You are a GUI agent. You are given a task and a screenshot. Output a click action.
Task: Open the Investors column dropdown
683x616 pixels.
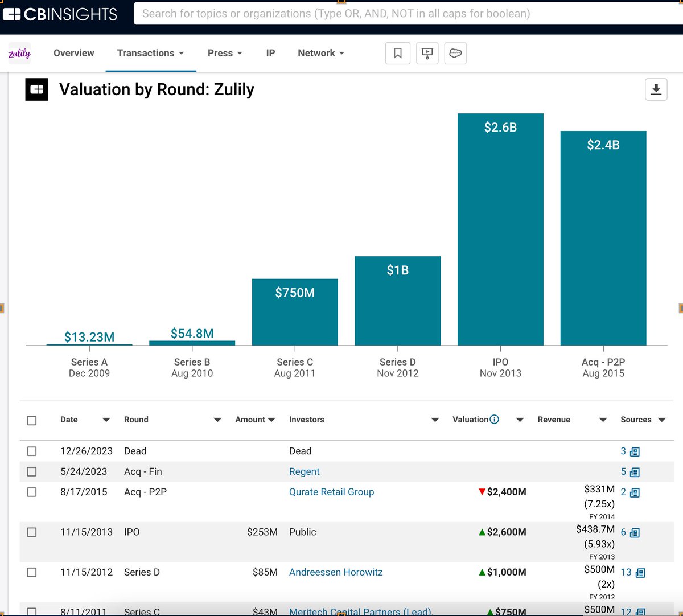click(x=435, y=420)
